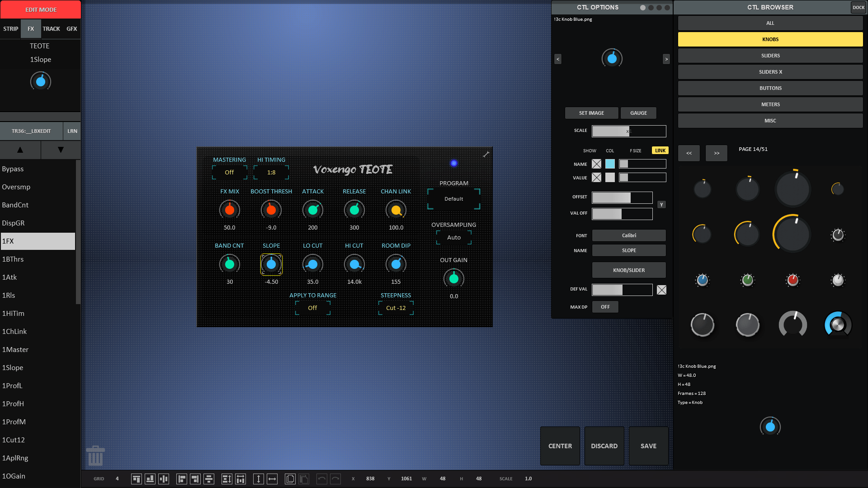The height and width of the screenshot is (488, 868).
Task: Click the SAVE button
Action: click(648, 446)
